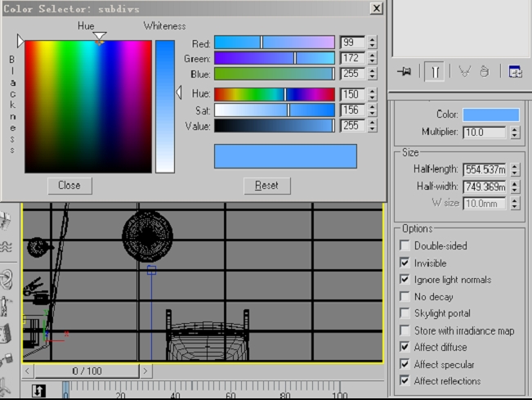Enable the Skylight portal checkbox

(405, 313)
